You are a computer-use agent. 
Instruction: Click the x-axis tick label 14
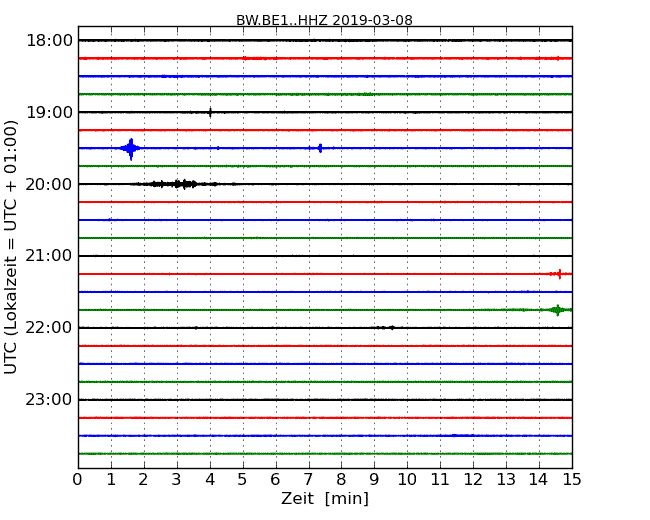539,479
